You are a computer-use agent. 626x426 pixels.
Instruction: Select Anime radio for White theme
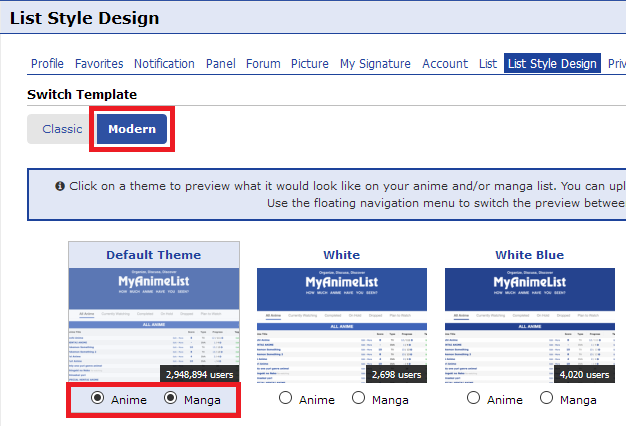tap(285, 398)
